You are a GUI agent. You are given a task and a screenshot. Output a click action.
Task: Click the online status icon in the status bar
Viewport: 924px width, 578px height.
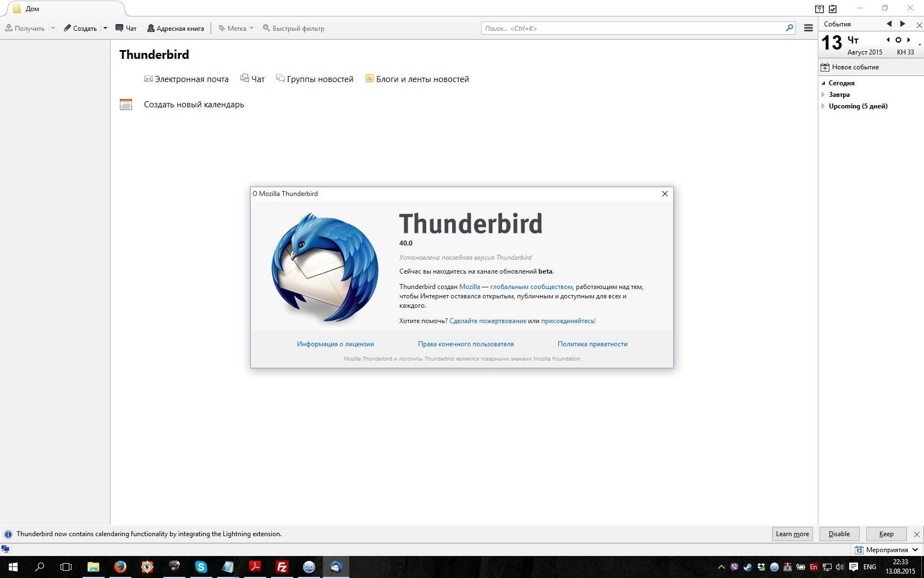tap(5, 549)
